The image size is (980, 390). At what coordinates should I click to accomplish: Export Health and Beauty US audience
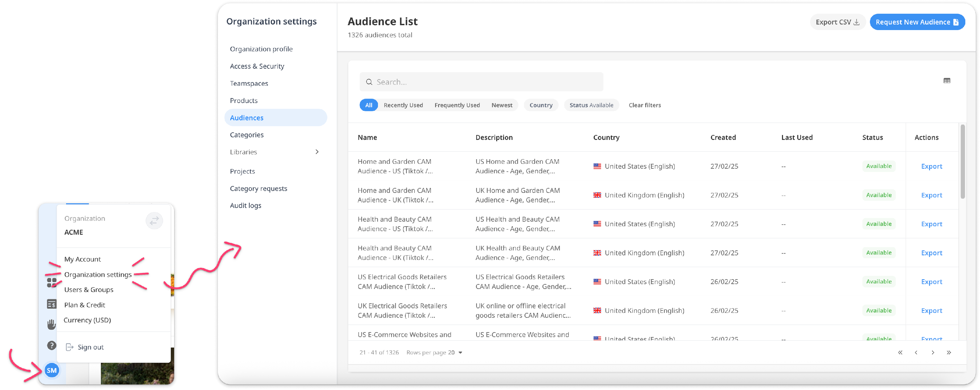(x=931, y=224)
